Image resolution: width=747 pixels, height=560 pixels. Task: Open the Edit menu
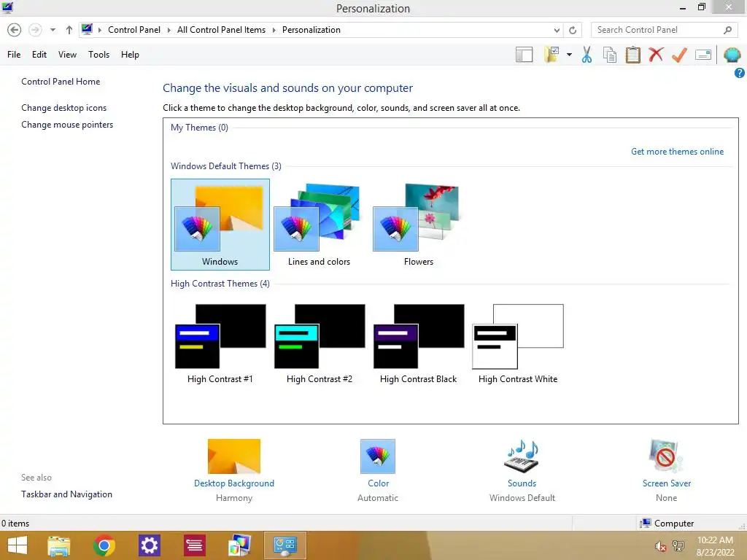39,55
